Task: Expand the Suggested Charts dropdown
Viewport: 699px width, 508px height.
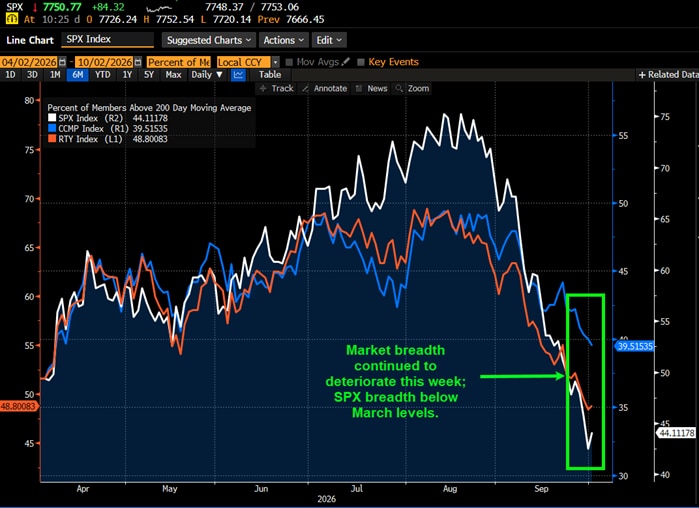Action: point(209,40)
